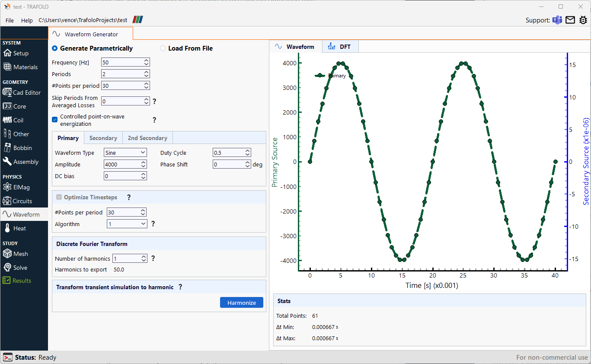Image resolution: width=591 pixels, height=364 pixels.
Task: Switch to the Primary tab
Action: pos(68,138)
